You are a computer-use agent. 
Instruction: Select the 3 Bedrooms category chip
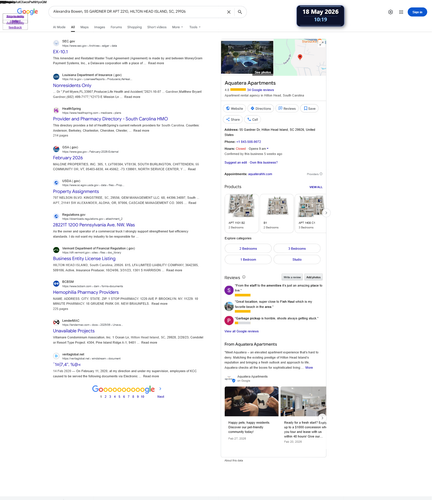pyautogui.click(x=297, y=249)
